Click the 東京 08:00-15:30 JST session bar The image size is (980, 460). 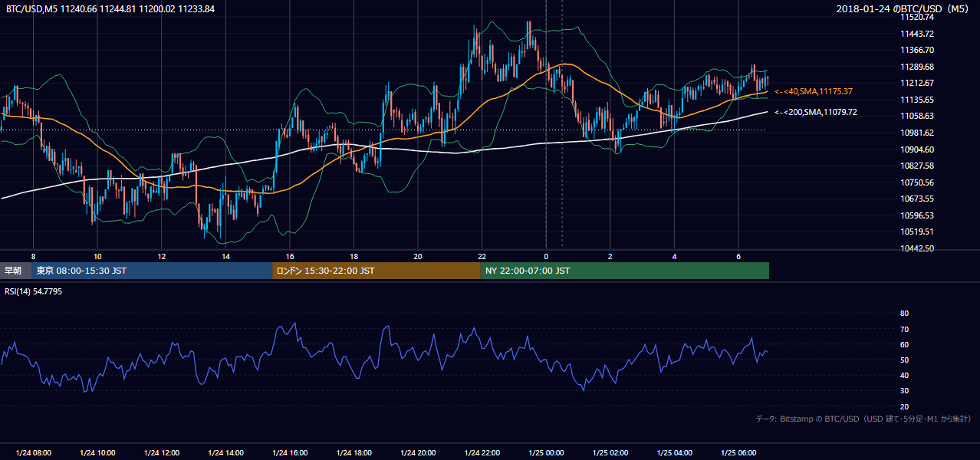[x=152, y=271]
